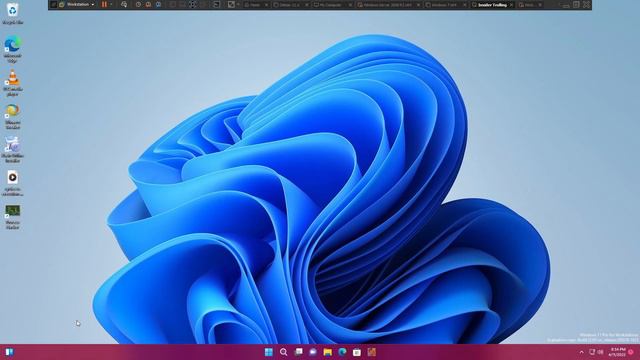Open Microsoft Store from the taskbar
640x360 pixels.
click(357, 352)
